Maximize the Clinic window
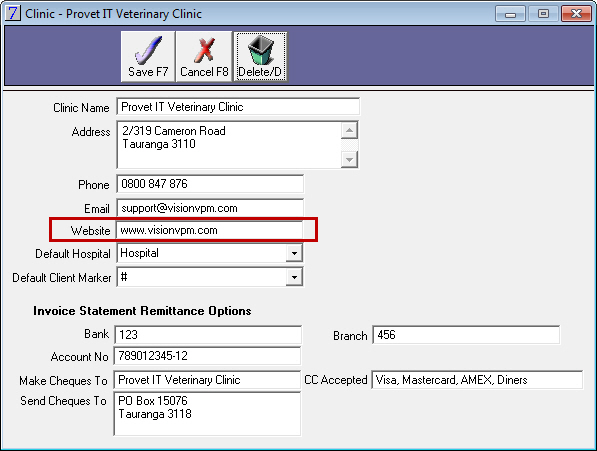 click(x=543, y=14)
